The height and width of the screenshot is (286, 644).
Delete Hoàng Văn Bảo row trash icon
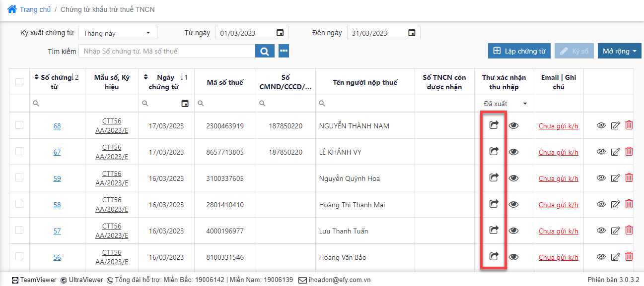(x=629, y=257)
